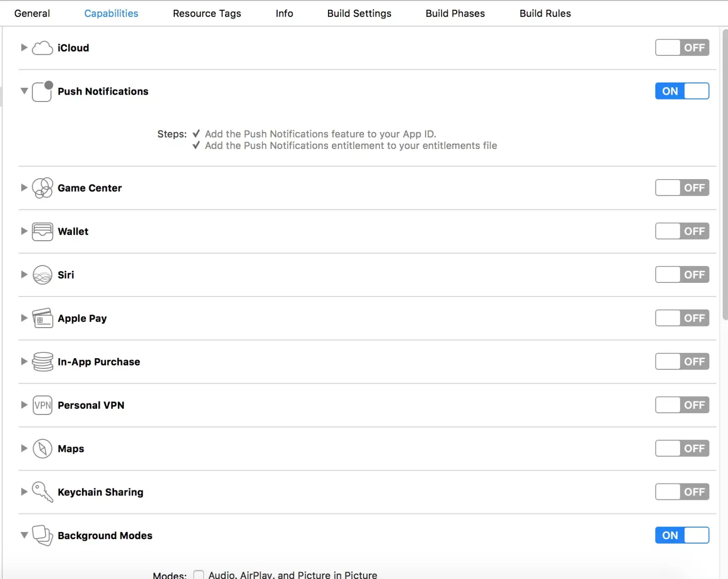The height and width of the screenshot is (579, 728).
Task: Click 'Add the Push Notifications feature to your App ID.'
Action: tap(320, 134)
